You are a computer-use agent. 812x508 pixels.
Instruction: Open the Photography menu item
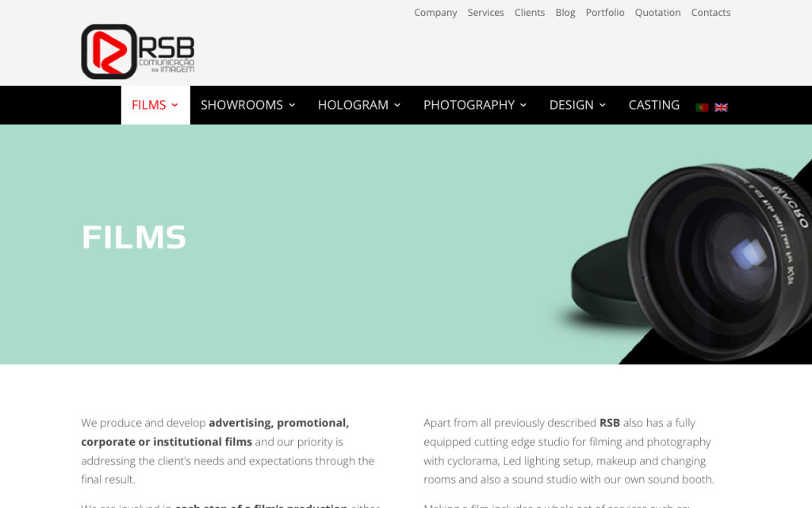469,106
